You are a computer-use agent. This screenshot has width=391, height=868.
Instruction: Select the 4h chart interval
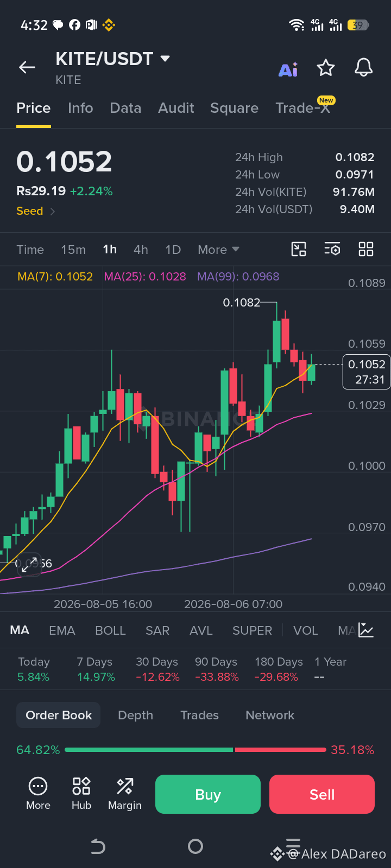point(141,250)
